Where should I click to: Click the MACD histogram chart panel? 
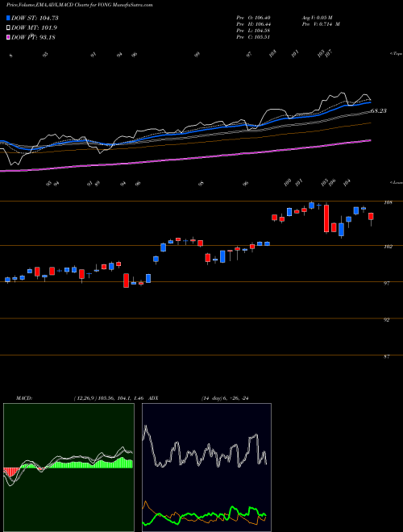[x=69, y=468]
